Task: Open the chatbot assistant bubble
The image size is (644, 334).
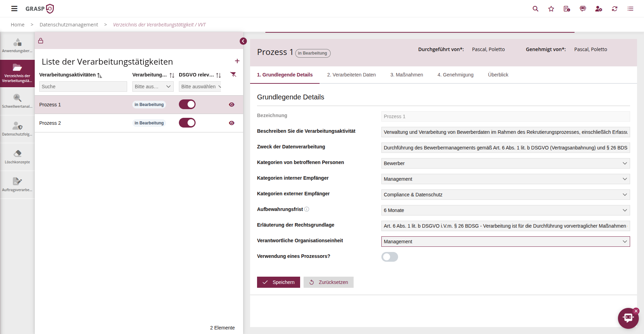Action: pos(628,318)
